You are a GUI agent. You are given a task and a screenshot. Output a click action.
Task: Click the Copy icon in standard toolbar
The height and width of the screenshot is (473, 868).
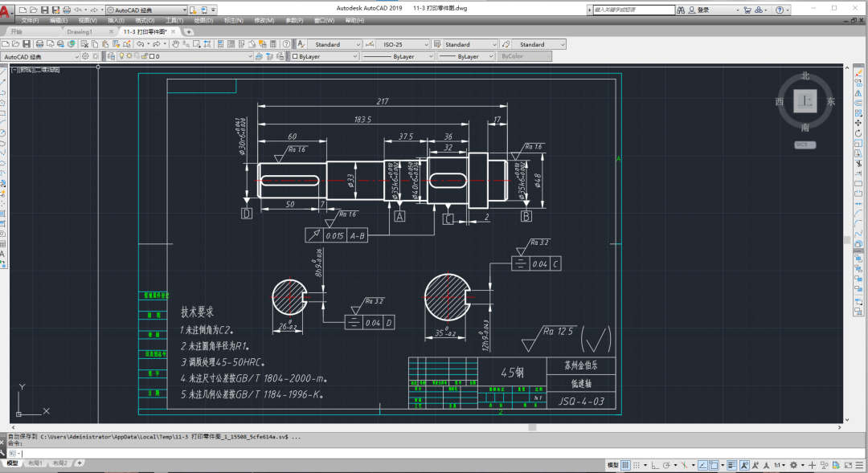95,44
